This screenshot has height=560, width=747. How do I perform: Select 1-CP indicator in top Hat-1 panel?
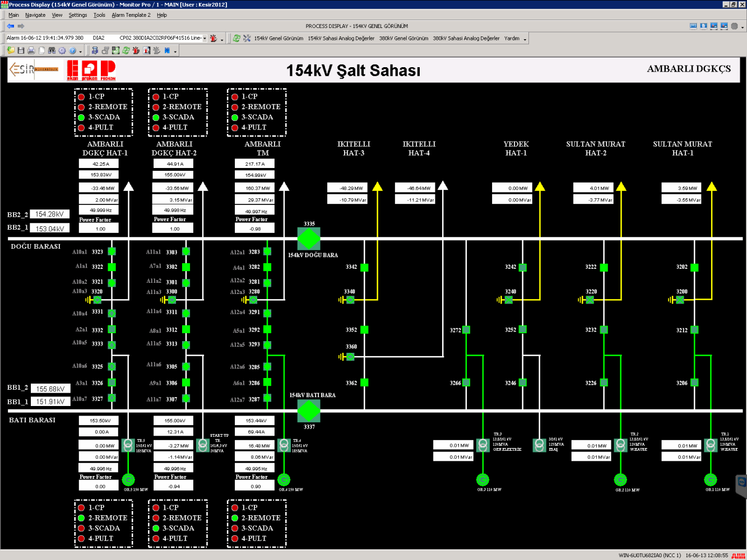(81, 97)
